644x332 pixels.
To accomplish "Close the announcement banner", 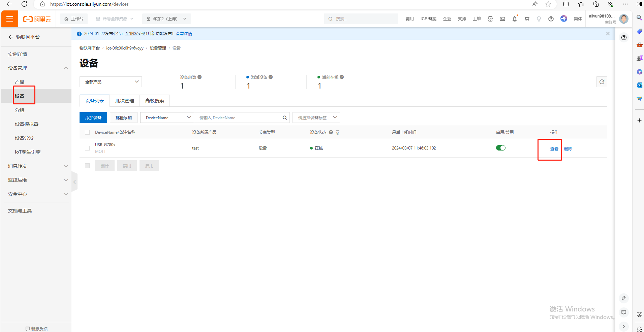I will pyautogui.click(x=608, y=34).
